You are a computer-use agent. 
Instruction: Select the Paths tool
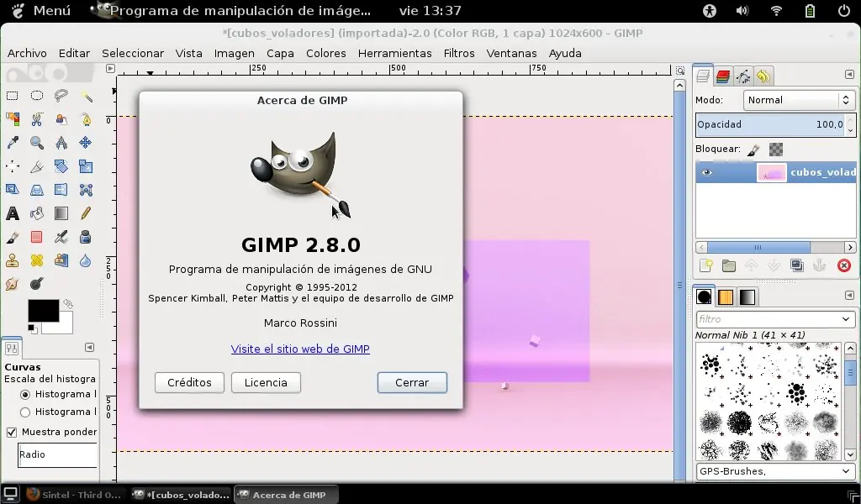[86, 119]
